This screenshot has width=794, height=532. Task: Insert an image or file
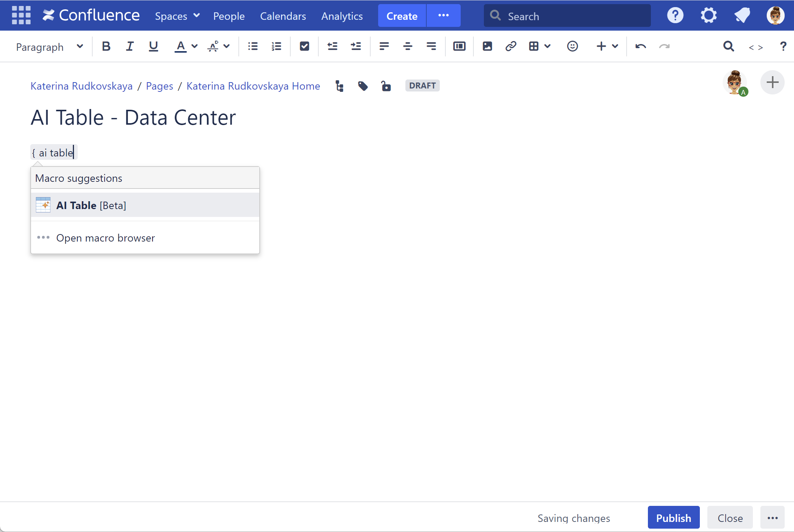487,46
